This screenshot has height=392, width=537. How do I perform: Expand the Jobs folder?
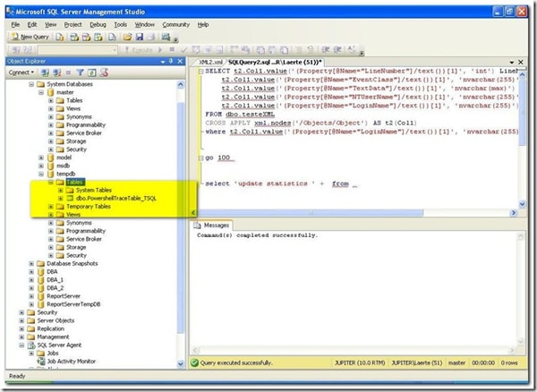click(x=31, y=353)
